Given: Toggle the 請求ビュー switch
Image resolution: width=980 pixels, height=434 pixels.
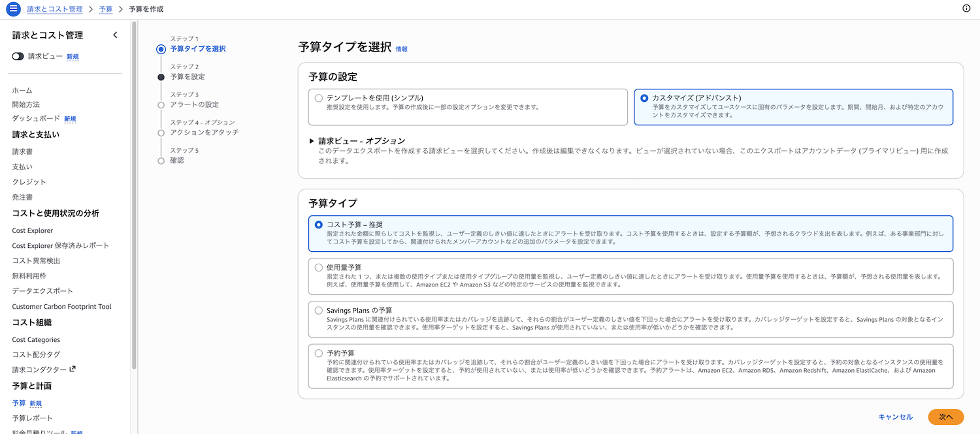Looking at the screenshot, I should coord(18,57).
